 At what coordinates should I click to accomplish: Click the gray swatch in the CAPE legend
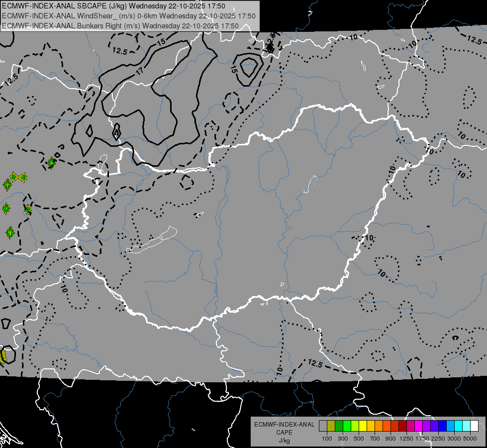click(323, 426)
